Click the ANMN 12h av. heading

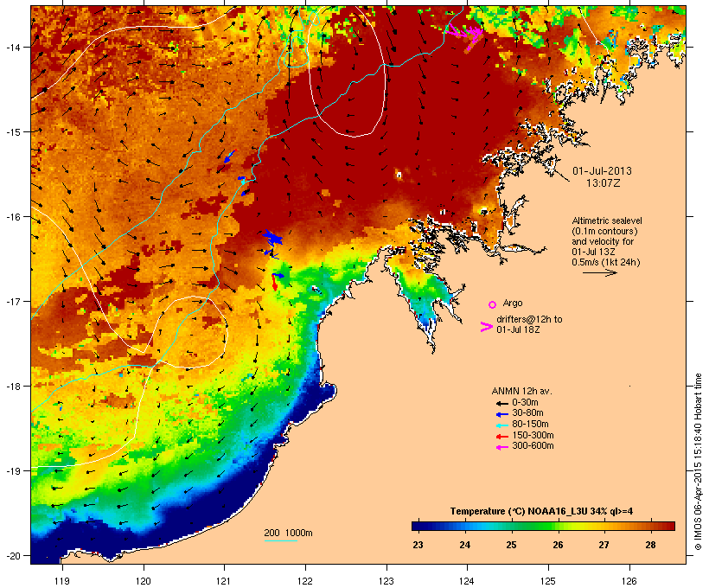tap(521, 391)
